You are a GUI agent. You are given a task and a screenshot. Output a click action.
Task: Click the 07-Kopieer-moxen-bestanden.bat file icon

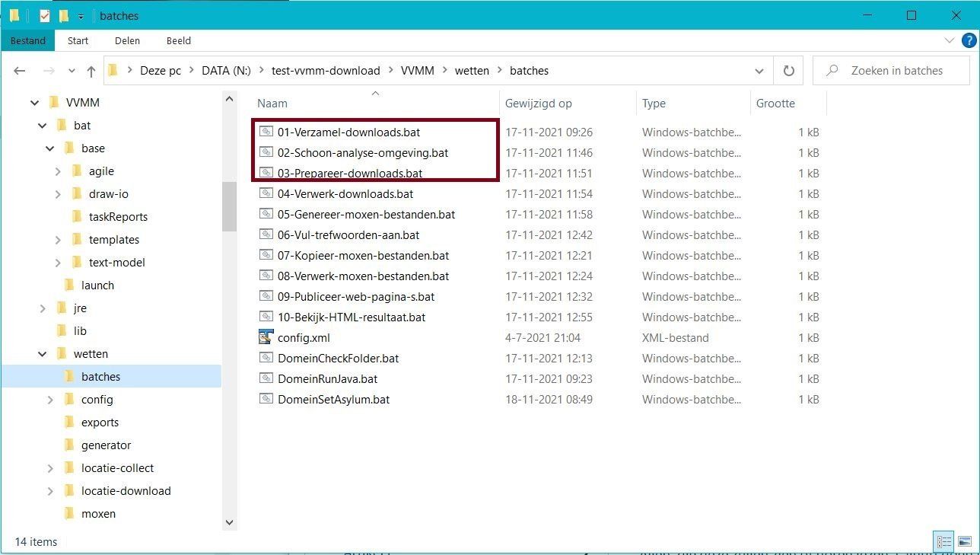tap(266, 255)
